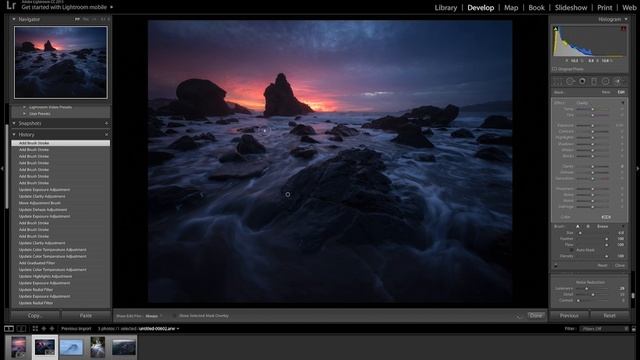
Task: Collapse the Histogram panel
Action: [x=626, y=19]
